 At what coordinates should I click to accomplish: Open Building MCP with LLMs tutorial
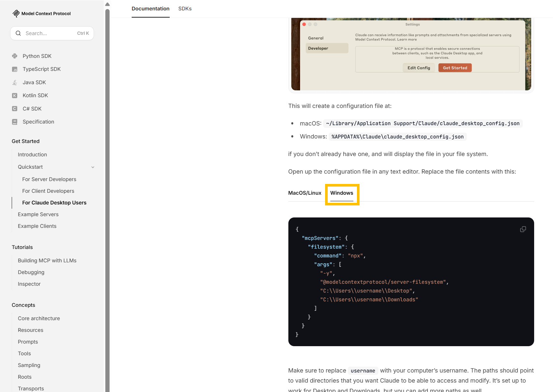point(47,261)
